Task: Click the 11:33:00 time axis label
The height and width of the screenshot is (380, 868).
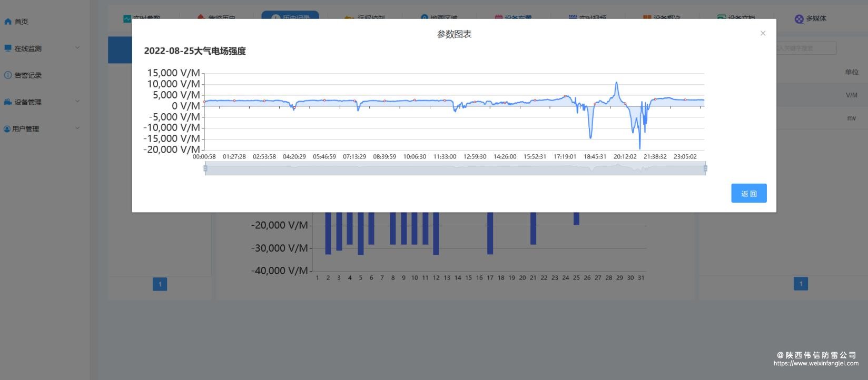Action: click(445, 157)
